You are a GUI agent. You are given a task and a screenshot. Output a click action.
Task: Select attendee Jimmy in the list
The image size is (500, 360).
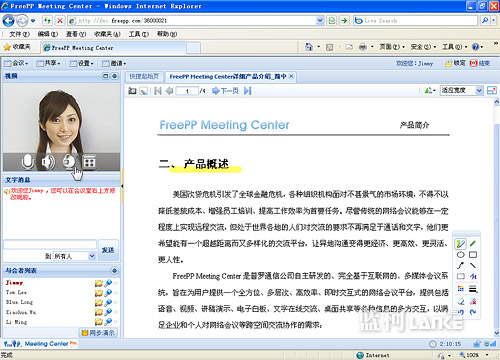(x=15, y=283)
